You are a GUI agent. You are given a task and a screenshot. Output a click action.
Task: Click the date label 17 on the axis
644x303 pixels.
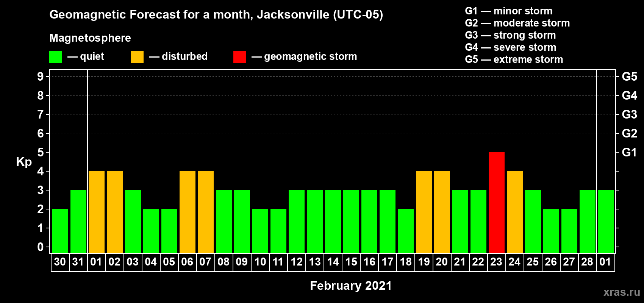(387, 262)
